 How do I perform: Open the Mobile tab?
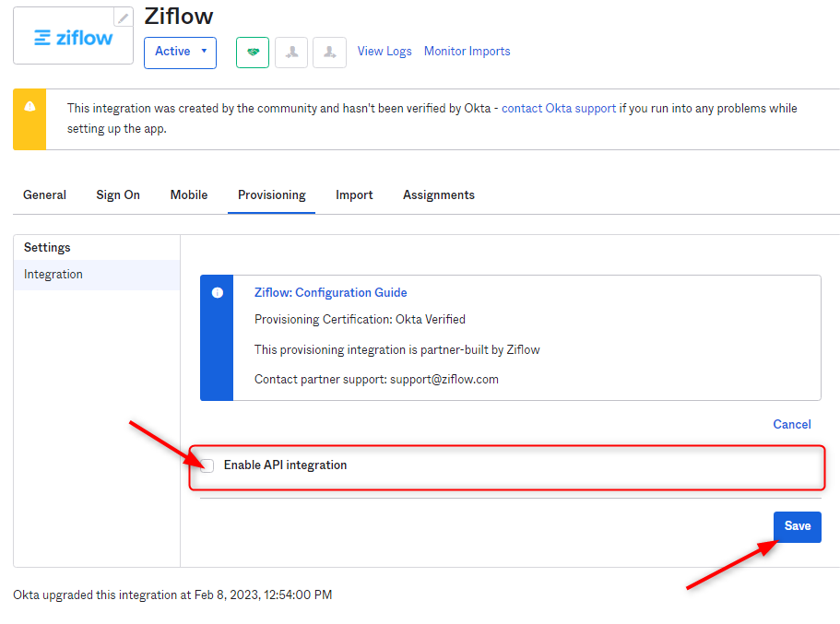(189, 195)
